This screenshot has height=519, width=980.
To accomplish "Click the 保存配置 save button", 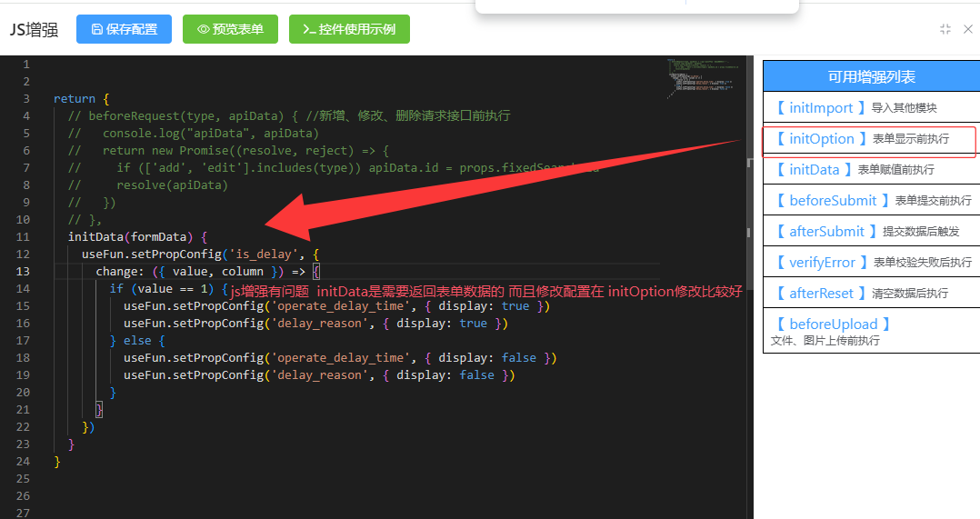I will point(124,29).
